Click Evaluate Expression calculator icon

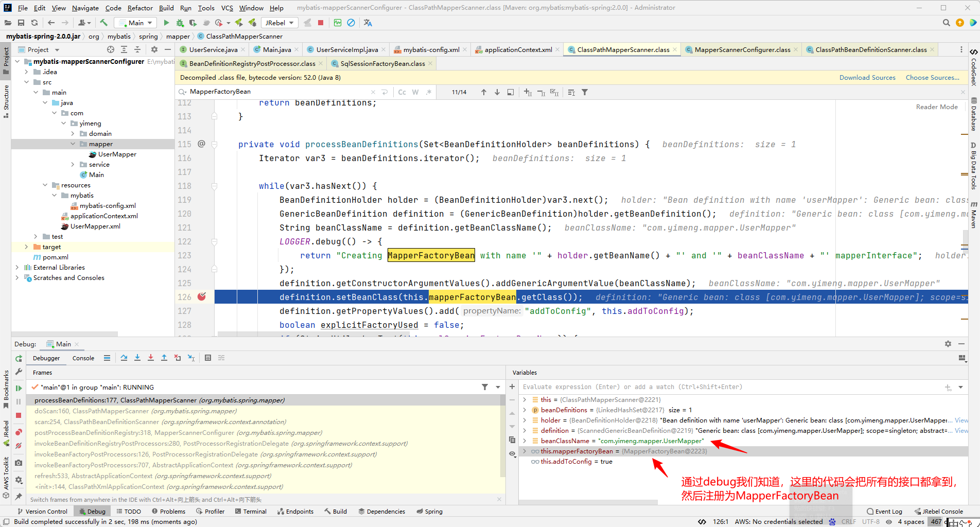208,358
